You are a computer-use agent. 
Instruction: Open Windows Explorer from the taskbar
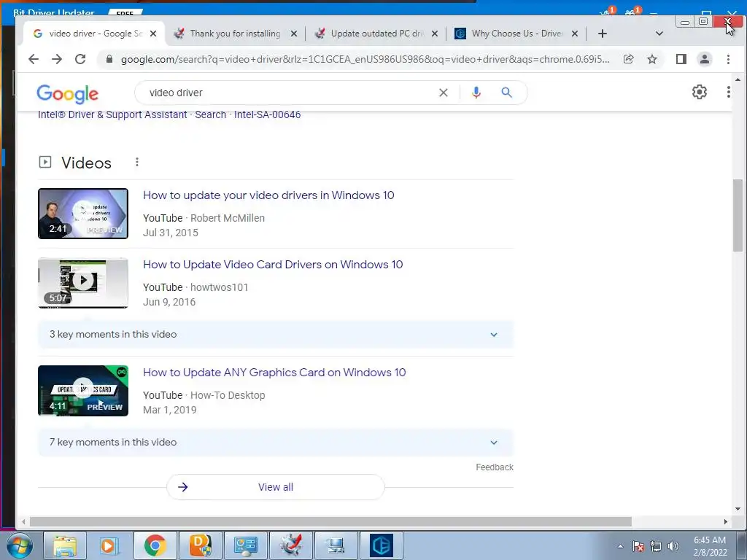(x=65, y=545)
